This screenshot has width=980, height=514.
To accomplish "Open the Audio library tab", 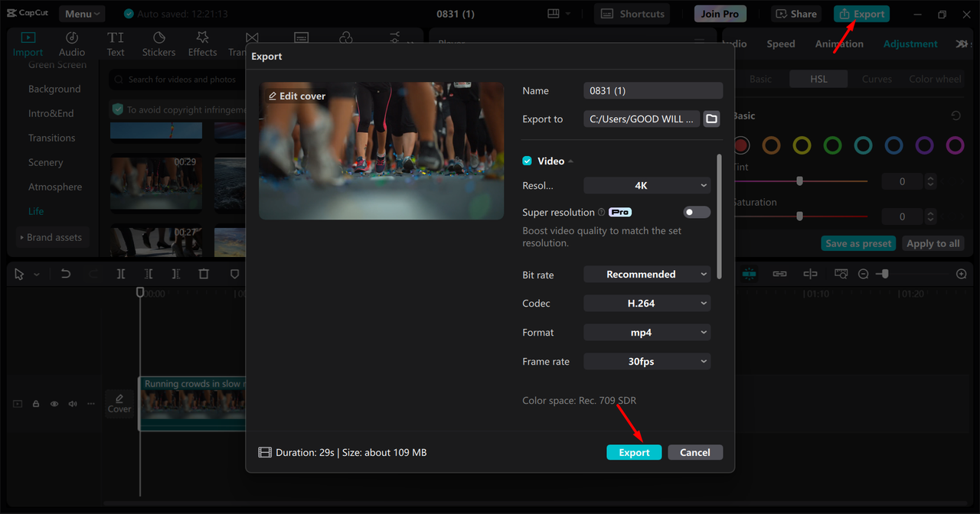I will coord(72,44).
